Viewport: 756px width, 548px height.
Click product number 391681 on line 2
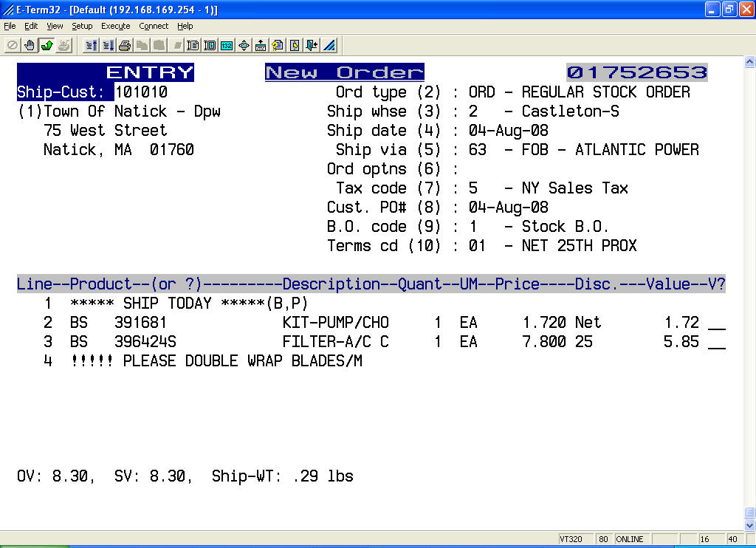pos(140,322)
